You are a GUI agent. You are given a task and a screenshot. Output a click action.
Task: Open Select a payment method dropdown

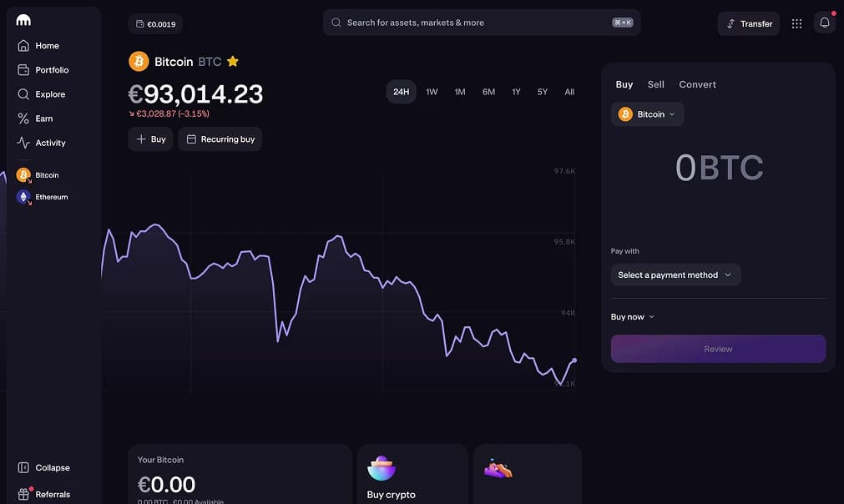(675, 275)
